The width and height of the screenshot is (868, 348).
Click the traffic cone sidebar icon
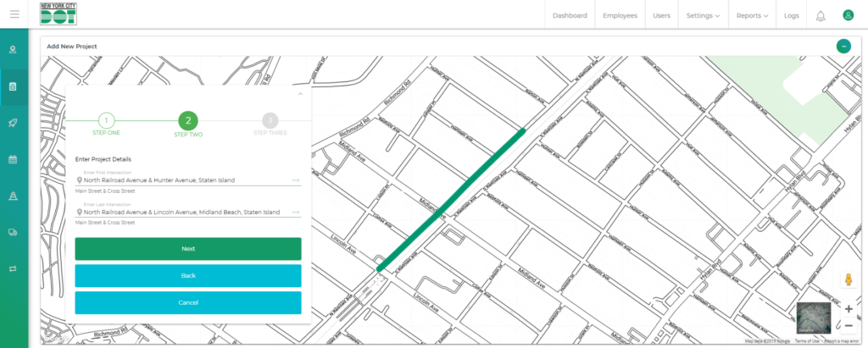(14, 196)
